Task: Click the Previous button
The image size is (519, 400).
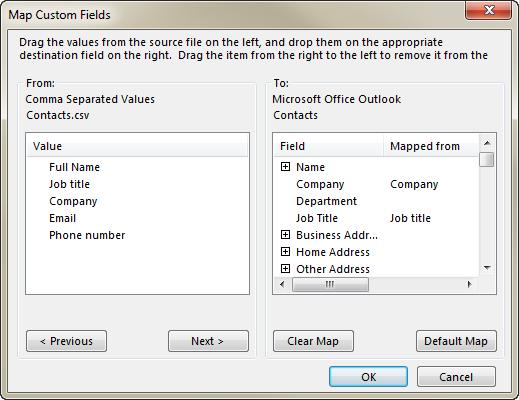Action: point(66,341)
